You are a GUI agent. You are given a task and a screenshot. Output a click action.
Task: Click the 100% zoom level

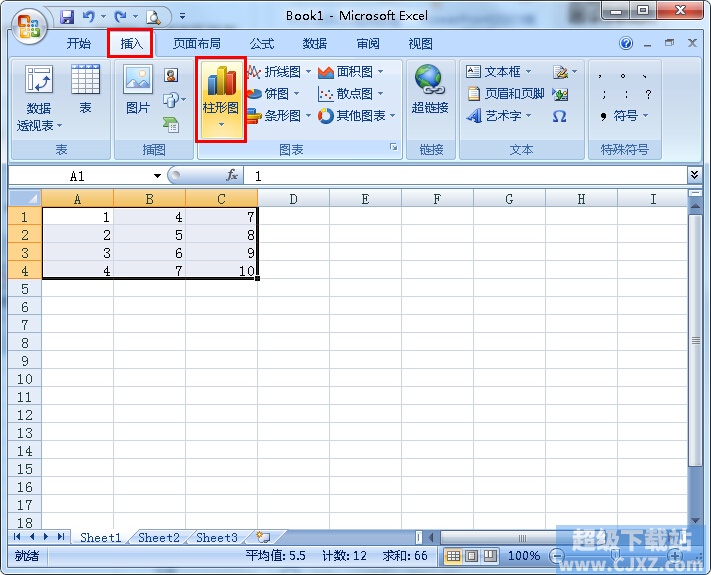pyautogui.click(x=524, y=556)
